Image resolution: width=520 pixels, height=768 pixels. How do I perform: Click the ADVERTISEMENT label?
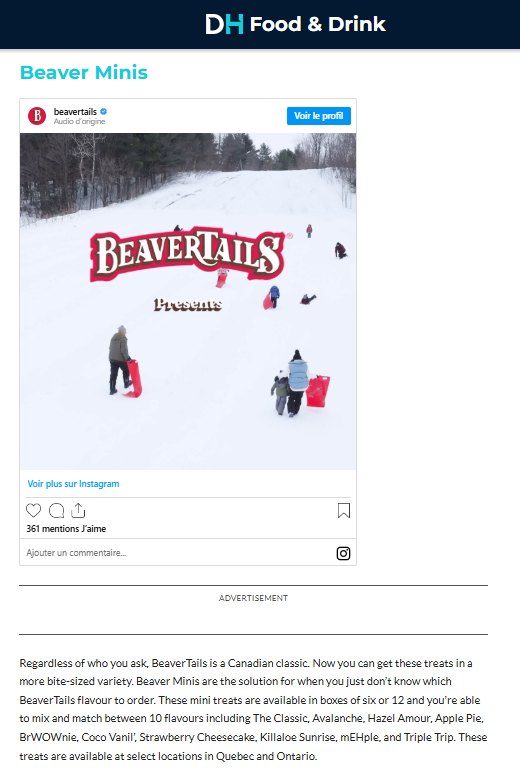pyautogui.click(x=253, y=598)
